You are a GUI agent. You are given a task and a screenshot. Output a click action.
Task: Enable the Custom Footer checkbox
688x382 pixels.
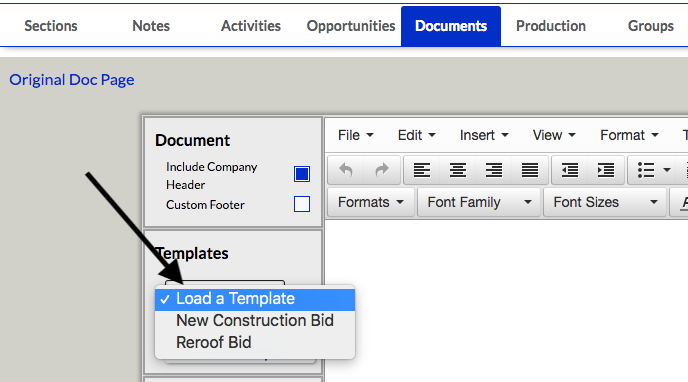pyautogui.click(x=302, y=204)
